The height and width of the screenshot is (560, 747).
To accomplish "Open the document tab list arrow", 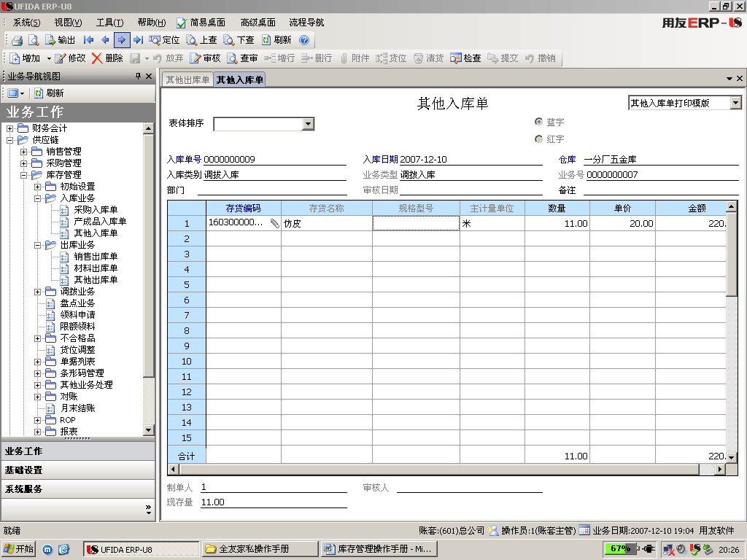I will [x=729, y=79].
